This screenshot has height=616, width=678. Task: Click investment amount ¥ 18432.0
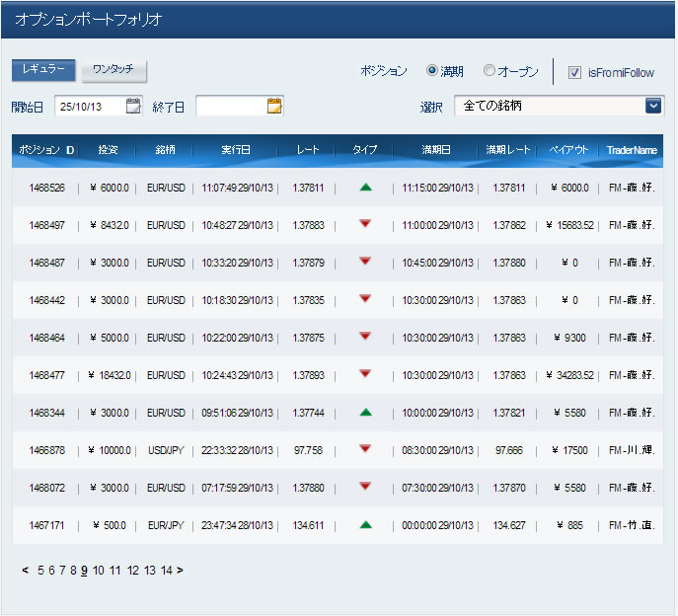110,375
